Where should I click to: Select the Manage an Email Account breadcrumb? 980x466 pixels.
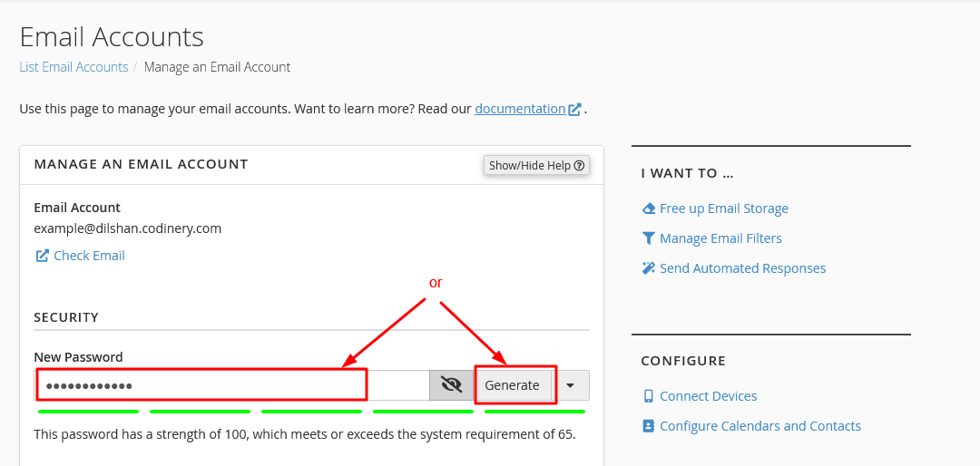point(217,67)
